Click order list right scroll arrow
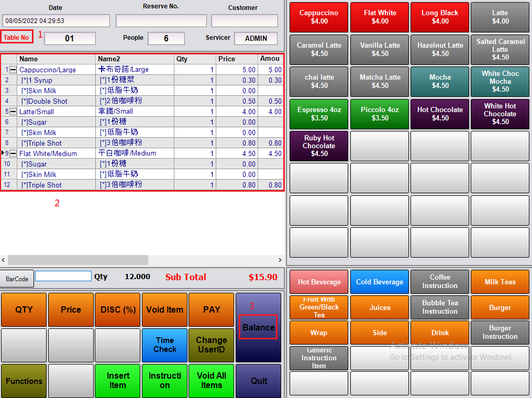Screen dimensions: 532x398 (x=280, y=260)
